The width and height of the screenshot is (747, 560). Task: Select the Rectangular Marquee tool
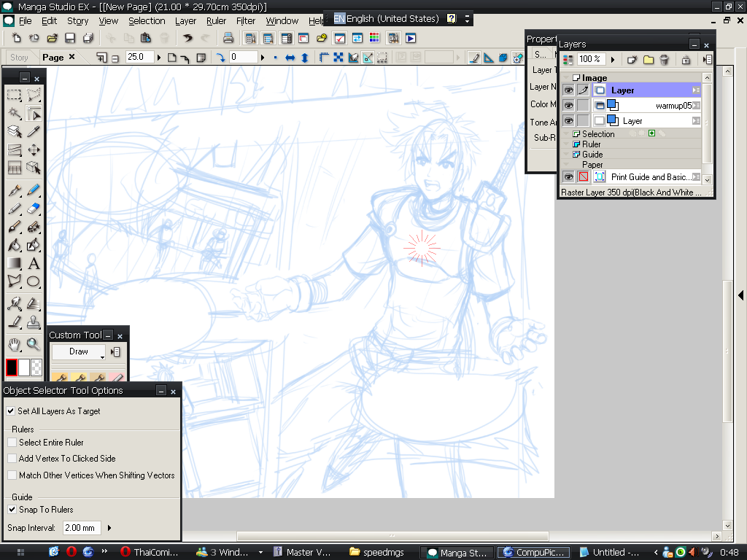[15, 95]
